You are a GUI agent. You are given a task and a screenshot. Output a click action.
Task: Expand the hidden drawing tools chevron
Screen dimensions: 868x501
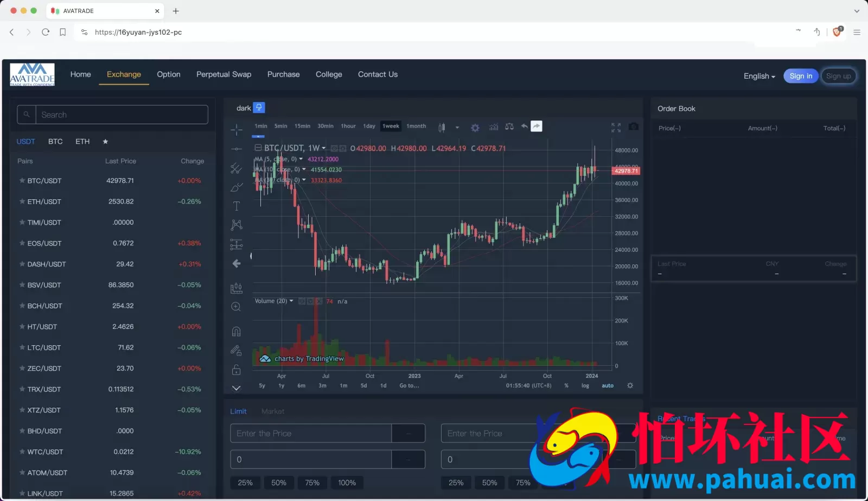(x=237, y=388)
